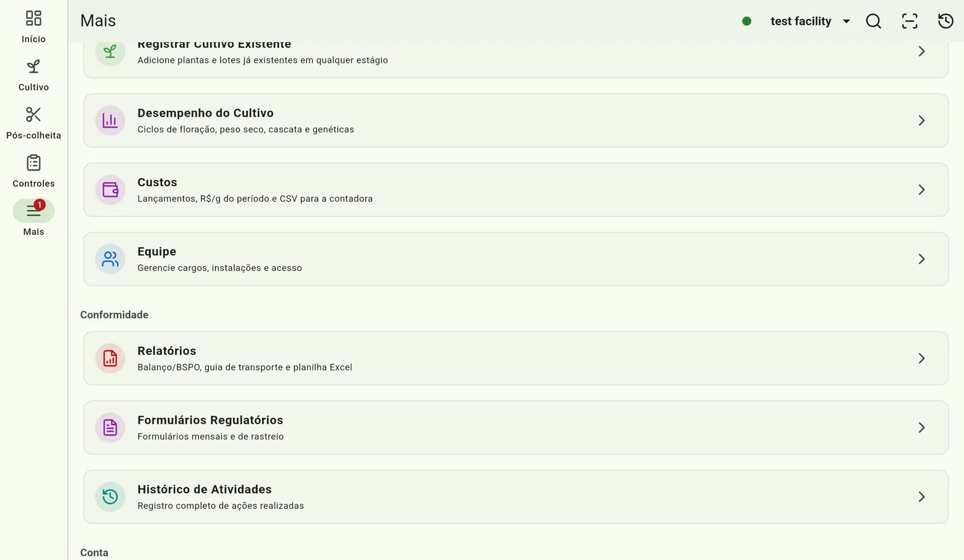Click 'Registro completo de ações realizadas' text
The height and width of the screenshot is (560, 964).
point(221,506)
